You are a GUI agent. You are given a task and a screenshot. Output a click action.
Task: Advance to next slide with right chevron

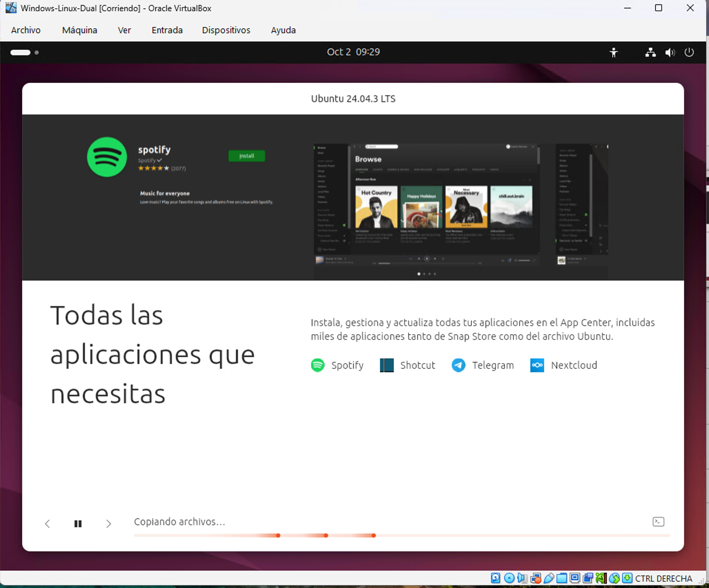point(108,524)
